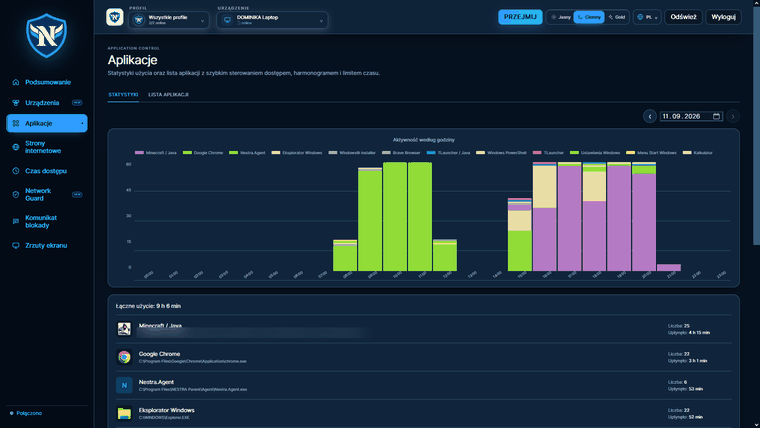Open the DOMINIKA Laptop device dropdown
The width and height of the screenshot is (760, 428).
(x=272, y=20)
